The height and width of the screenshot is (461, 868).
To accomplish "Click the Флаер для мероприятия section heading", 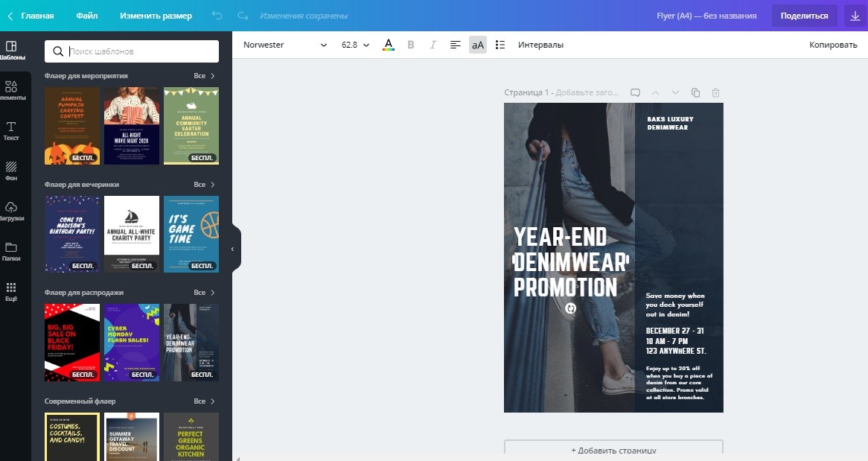I will (86, 76).
